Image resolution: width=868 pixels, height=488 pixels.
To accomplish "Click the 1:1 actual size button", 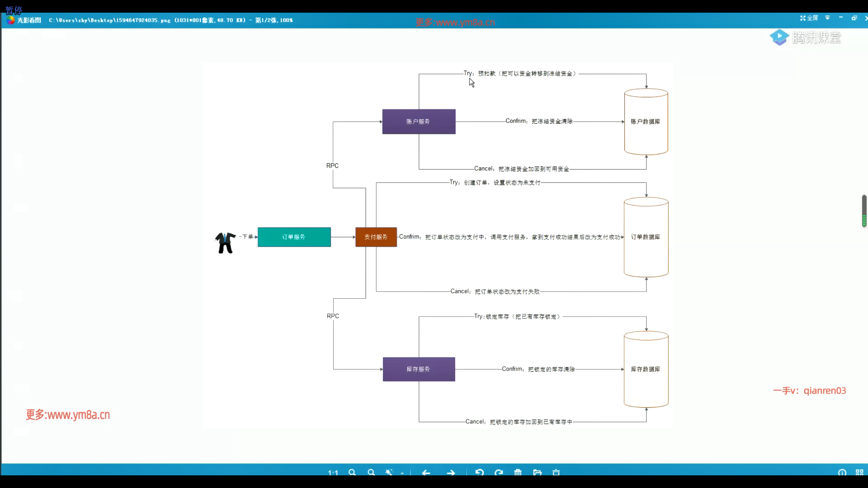I will tap(333, 473).
